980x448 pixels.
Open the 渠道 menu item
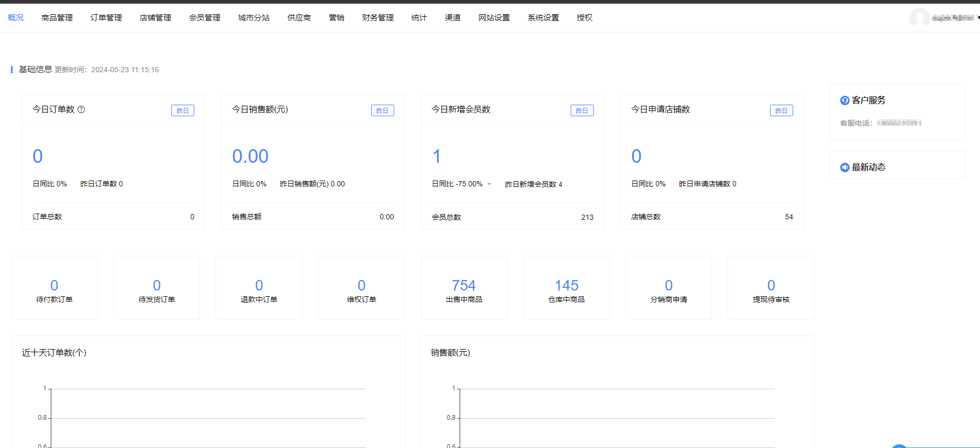pos(453,18)
